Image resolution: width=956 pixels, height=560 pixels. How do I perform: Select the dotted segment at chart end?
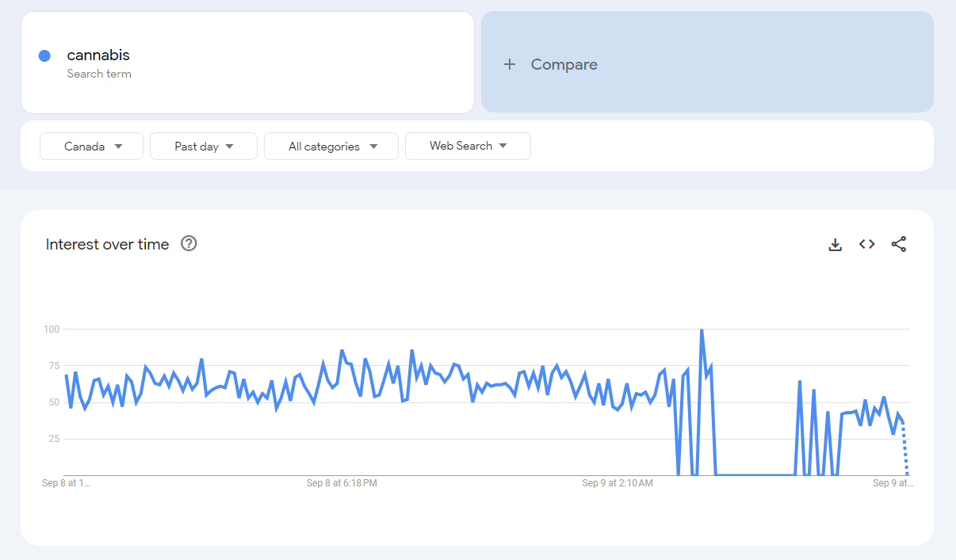(x=905, y=451)
